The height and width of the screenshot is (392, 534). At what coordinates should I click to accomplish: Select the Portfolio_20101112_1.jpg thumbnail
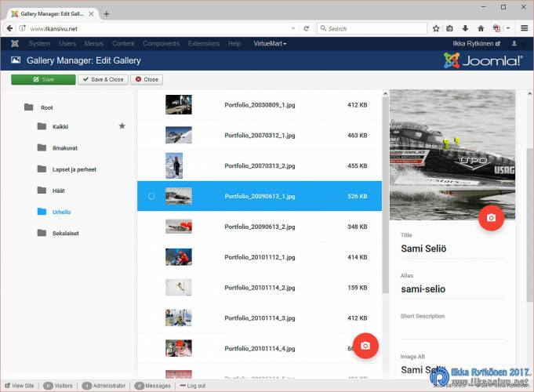[x=179, y=257]
